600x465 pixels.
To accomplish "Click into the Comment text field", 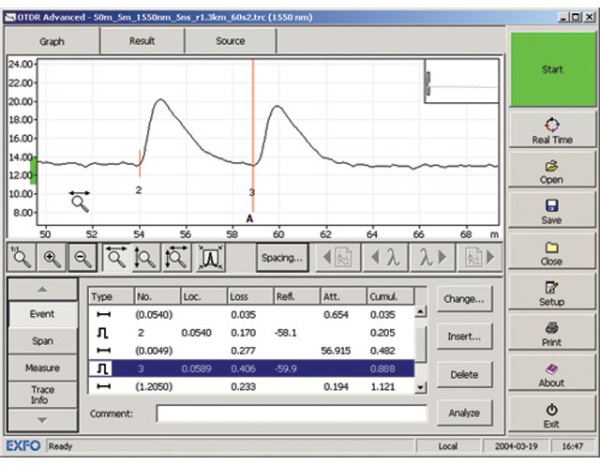I will click(290, 412).
